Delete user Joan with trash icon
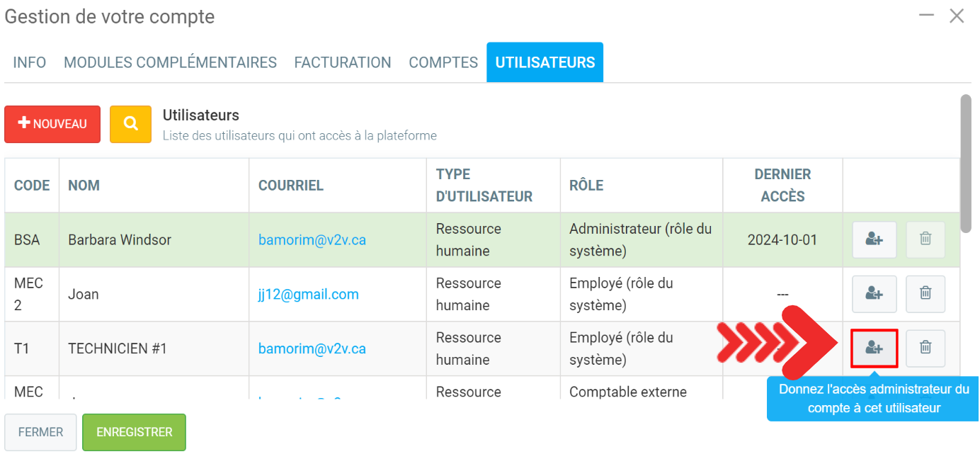Image resolution: width=980 pixels, height=454 pixels. pyautogui.click(x=925, y=294)
